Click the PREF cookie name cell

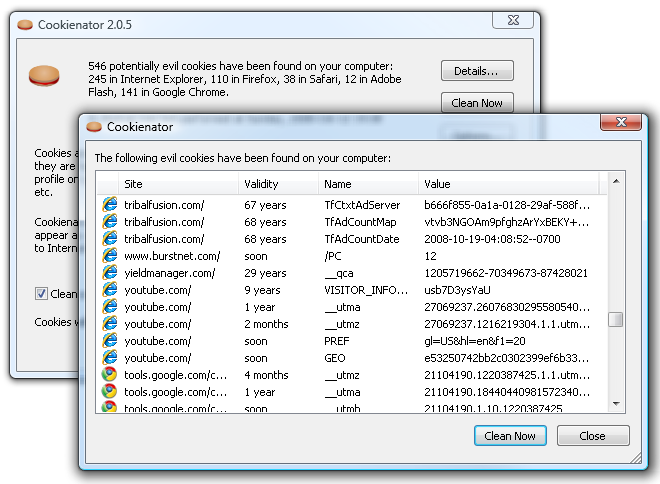337,341
